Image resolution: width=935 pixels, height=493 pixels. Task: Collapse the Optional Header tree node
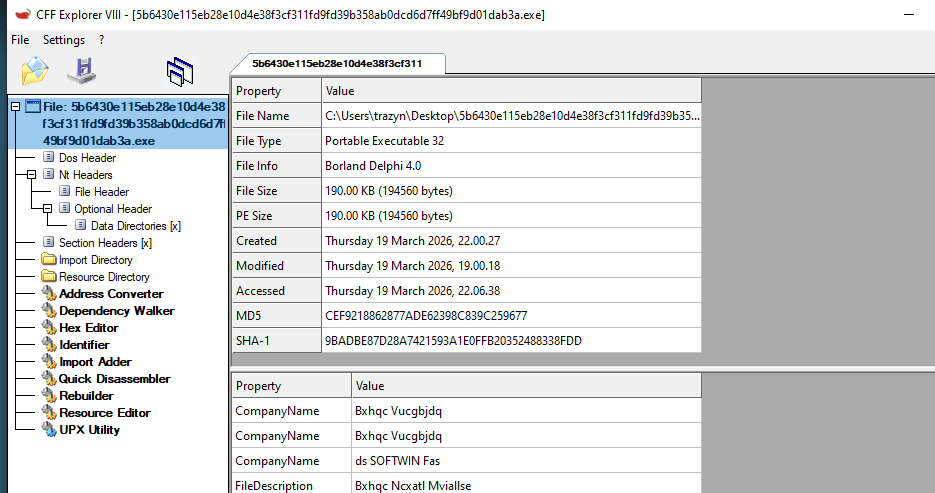47,209
